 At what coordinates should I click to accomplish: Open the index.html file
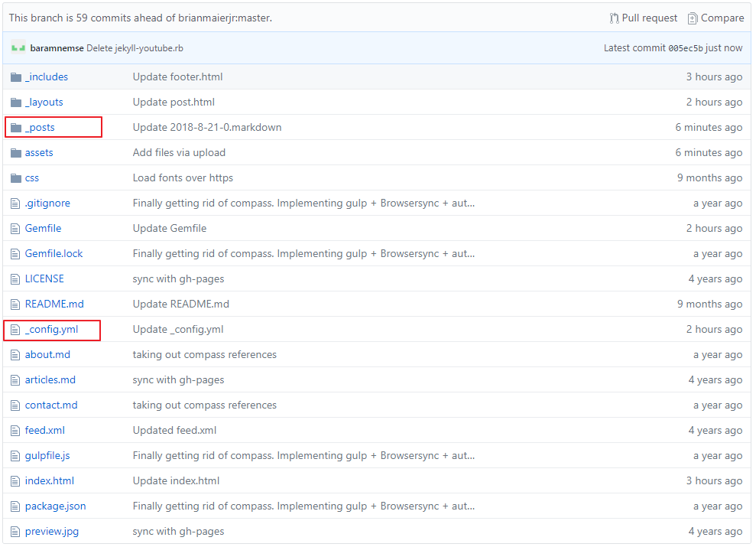(x=49, y=481)
